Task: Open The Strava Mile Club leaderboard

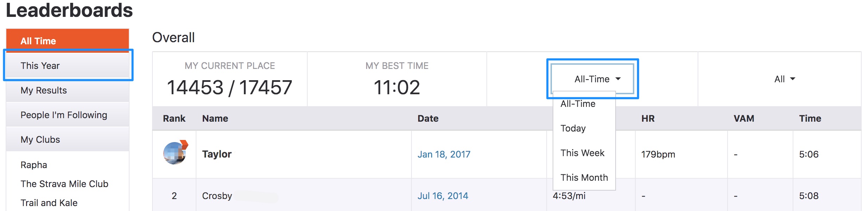Action: (x=64, y=184)
